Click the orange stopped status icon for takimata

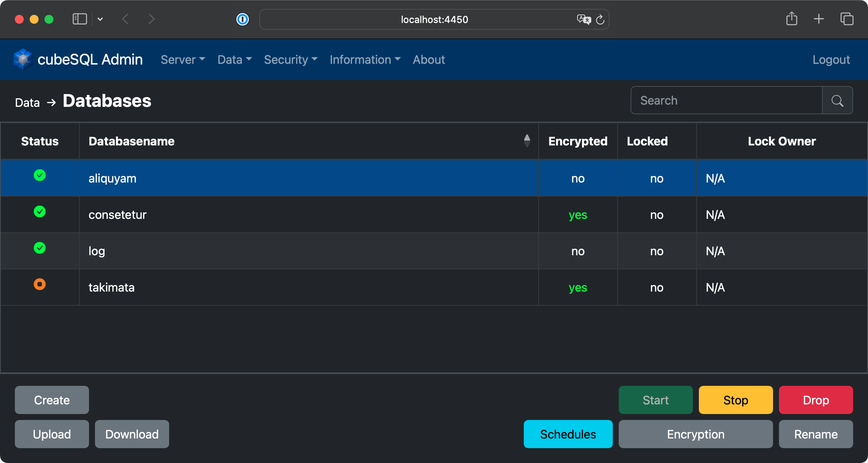[x=40, y=285]
